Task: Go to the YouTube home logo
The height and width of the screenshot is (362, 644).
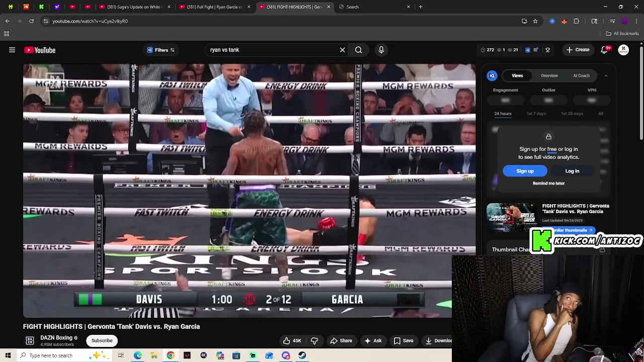Action: pos(40,50)
